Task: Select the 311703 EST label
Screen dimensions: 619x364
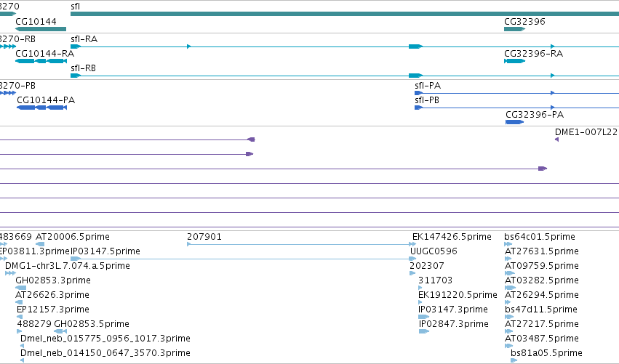Action: pyautogui.click(x=435, y=280)
